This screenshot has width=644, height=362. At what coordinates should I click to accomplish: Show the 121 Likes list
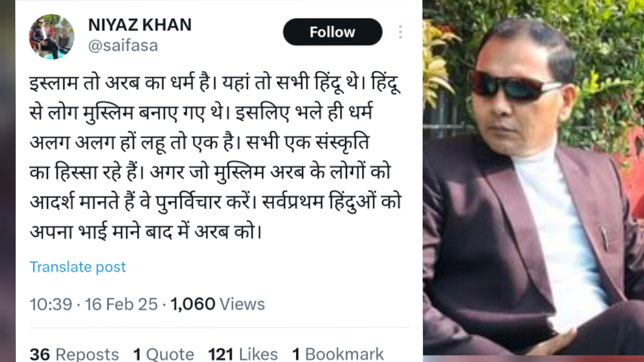[243, 354]
